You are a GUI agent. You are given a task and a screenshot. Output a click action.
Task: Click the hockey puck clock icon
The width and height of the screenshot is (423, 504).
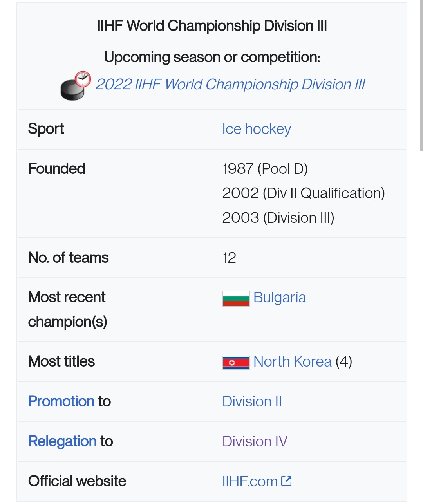[76, 86]
